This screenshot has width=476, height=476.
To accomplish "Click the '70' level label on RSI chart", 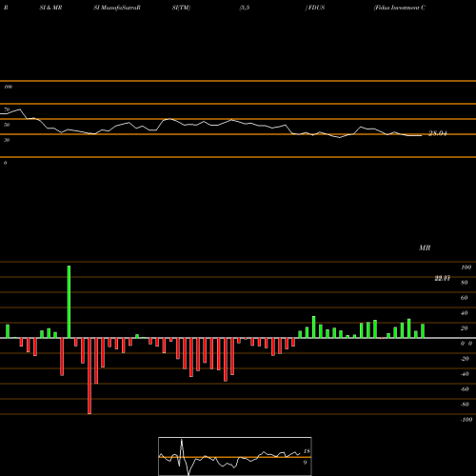I will pyautogui.click(x=7, y=109).
